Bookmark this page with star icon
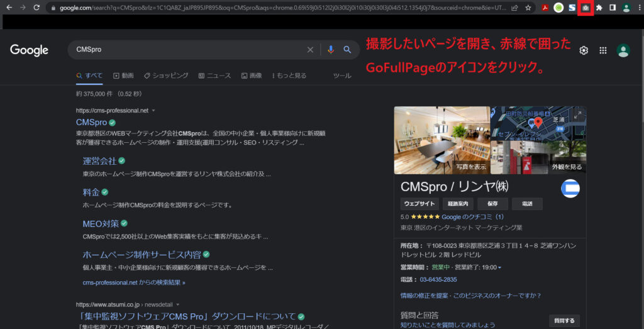Viewport: 644px width, 329px height. pyautogui.click(x=528, y=8)
